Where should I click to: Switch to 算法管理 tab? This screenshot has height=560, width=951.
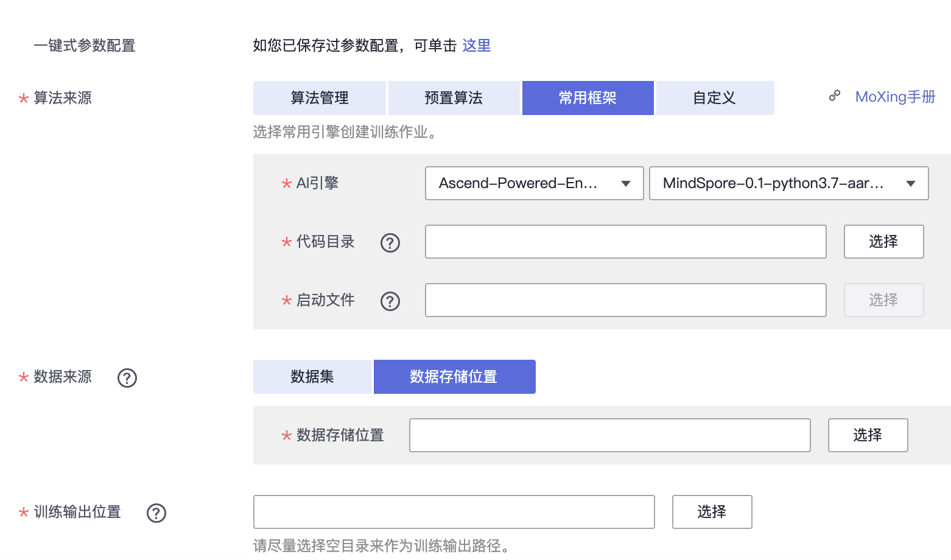coord(320,98)
